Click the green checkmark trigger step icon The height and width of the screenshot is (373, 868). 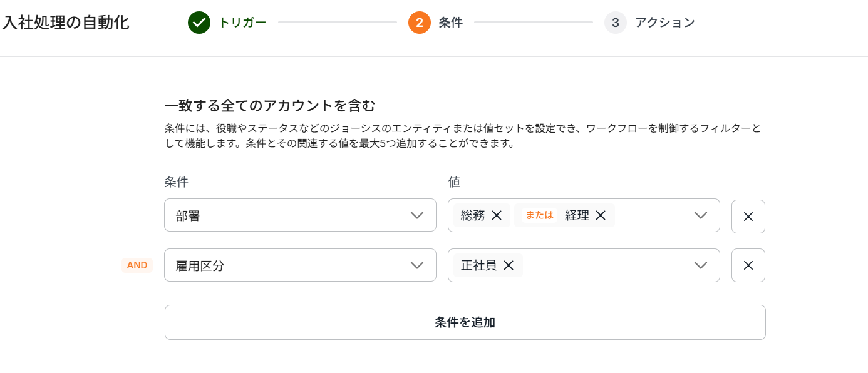coord(199,23)
